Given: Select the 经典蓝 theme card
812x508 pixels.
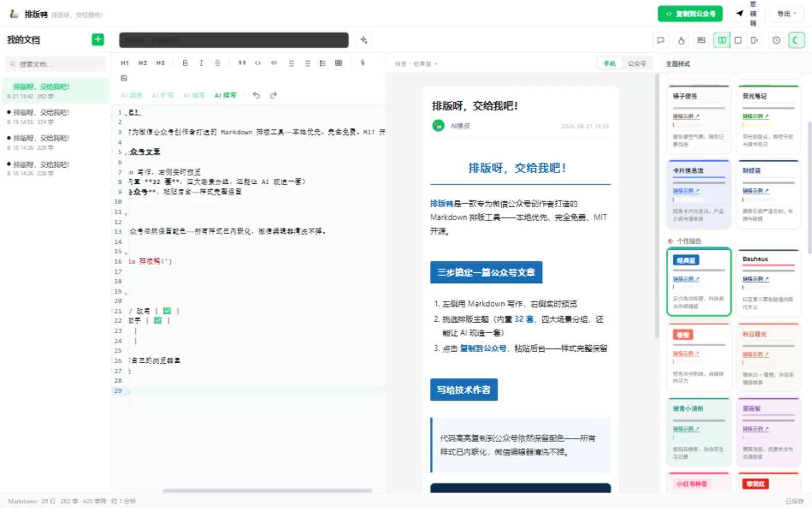Looking at the screenshot, I should pyautogui.click(x=699, y=282).
